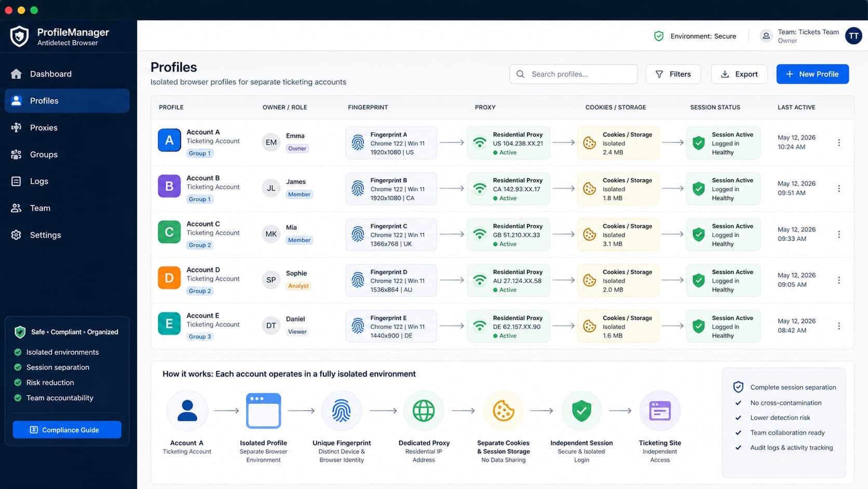This screenshot has height=489, width=868.
Task: Select Profiles in the sidebar
Action: (x=67, y=101)
